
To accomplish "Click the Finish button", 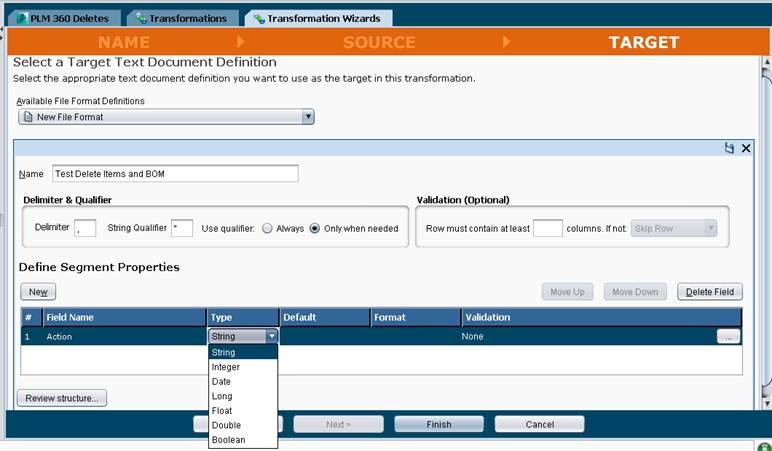I will click(x=439, y=424).
